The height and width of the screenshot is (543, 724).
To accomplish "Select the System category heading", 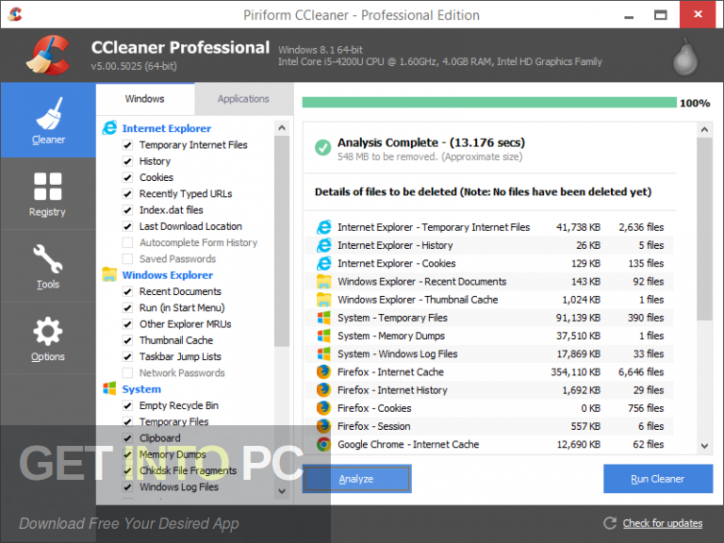I will [141, 389].
